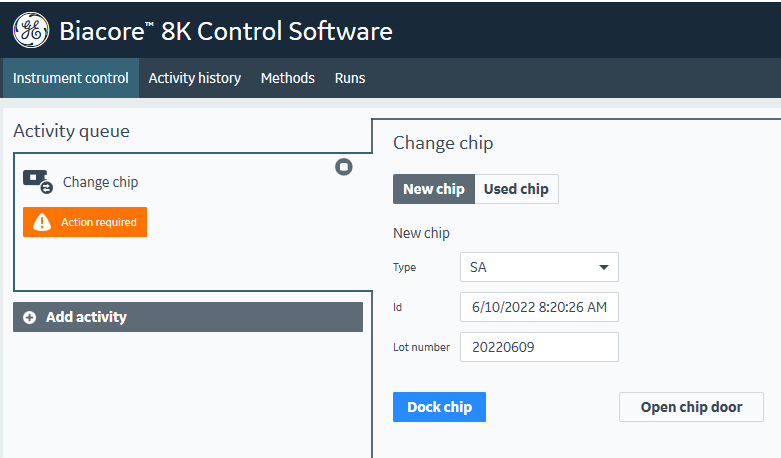The width and height of the screenshot is (781, 458).
Task: Click the Open chip door button
Action: [x=691, y=407]
